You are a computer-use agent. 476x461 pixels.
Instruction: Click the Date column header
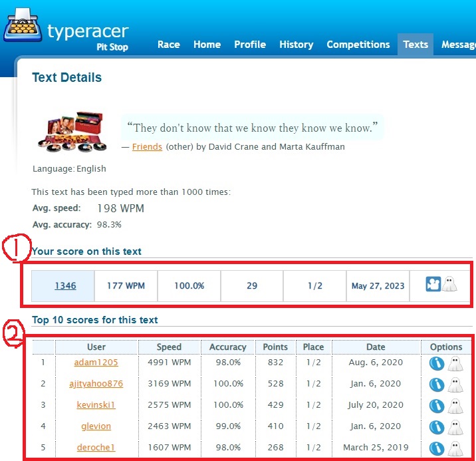click(376, 347)
